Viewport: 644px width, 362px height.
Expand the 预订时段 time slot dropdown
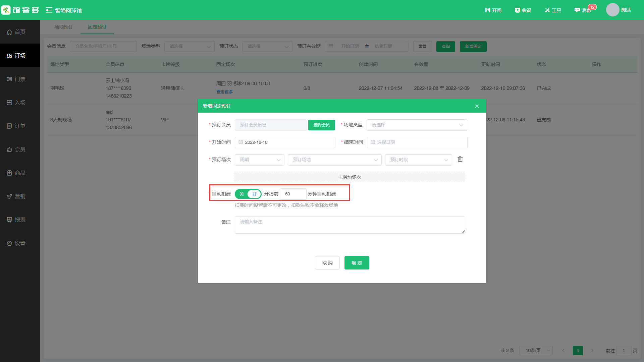(x=418, y=160)
